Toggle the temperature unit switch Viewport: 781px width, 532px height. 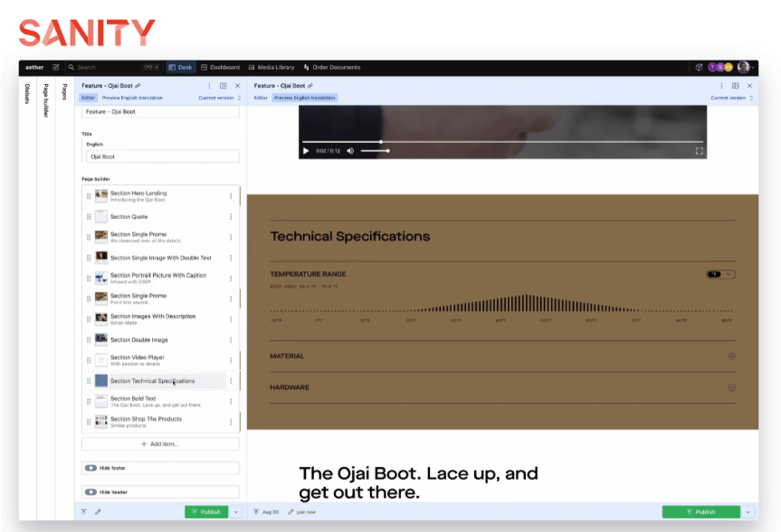pos(719,274)
